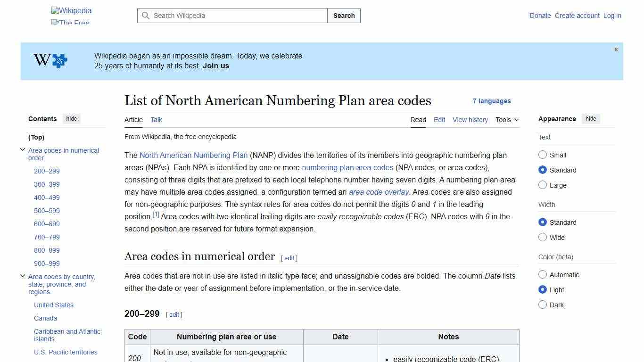
Task: Switch to the Talk tab
Action: [156, 120]
